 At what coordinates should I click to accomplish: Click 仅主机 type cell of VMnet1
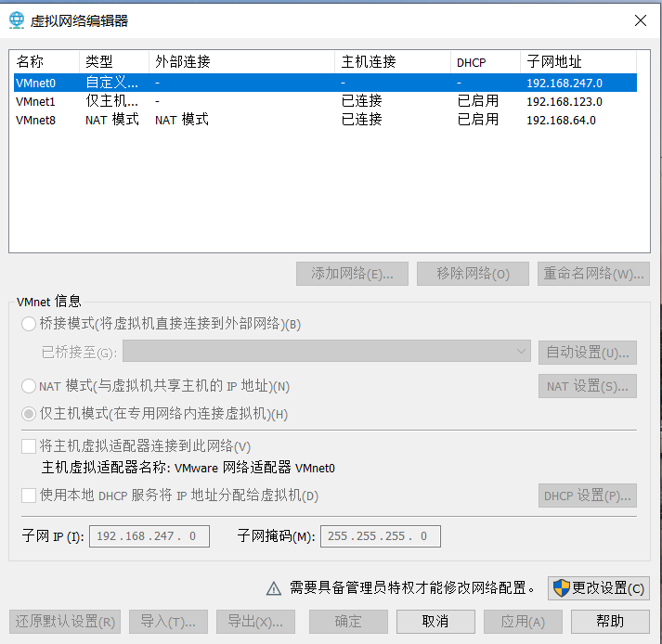(x=111, y=101)
